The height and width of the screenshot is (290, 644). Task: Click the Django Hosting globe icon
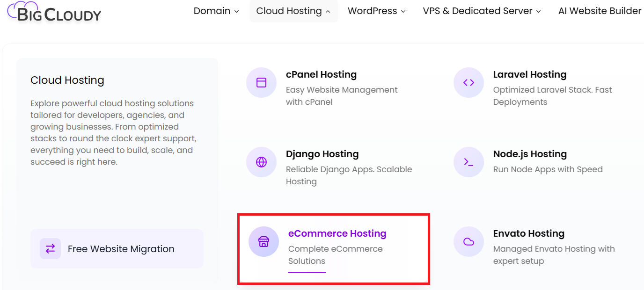tap(261, 162)
